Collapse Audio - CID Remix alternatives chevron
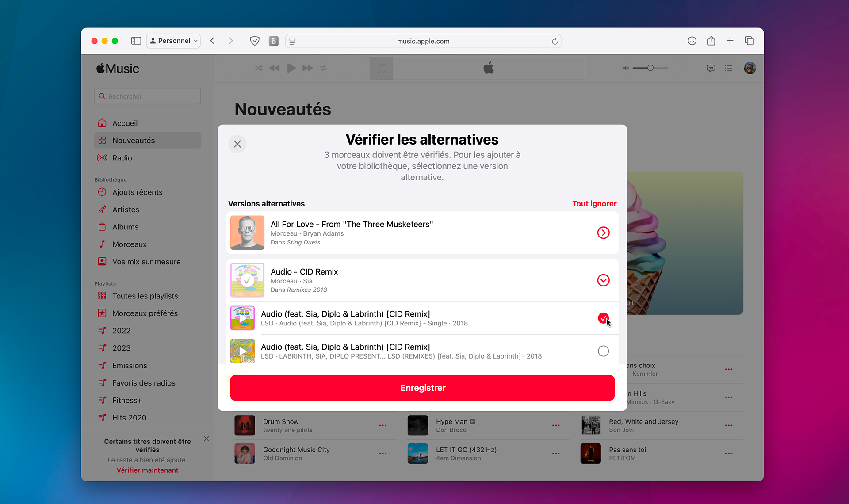Viewport: 849px width, 504px height. (603, 280)
